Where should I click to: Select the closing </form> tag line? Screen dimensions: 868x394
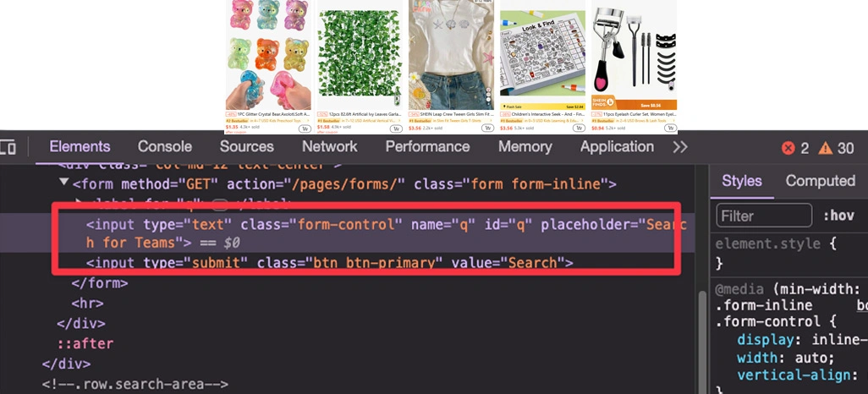pos(100,283)
